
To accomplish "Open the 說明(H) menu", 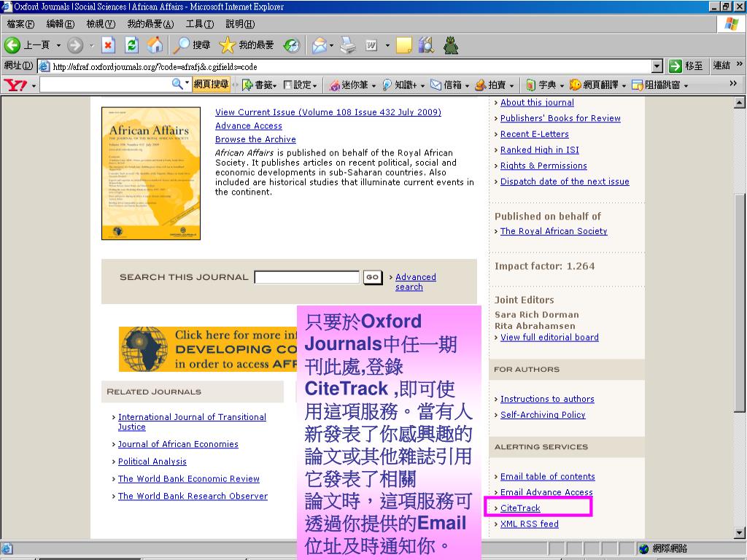I will [240, 24].
